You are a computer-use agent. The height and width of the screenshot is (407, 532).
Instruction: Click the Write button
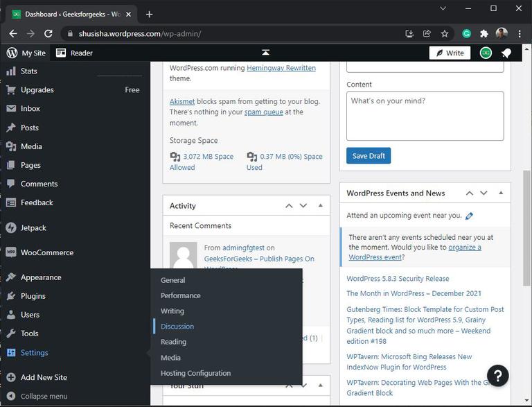coord(450,53)
